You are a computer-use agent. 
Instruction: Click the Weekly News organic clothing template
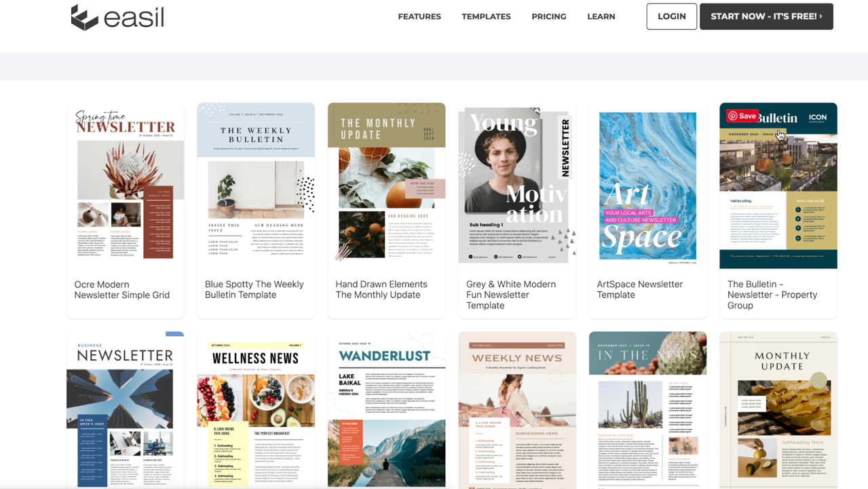point(516,407)
